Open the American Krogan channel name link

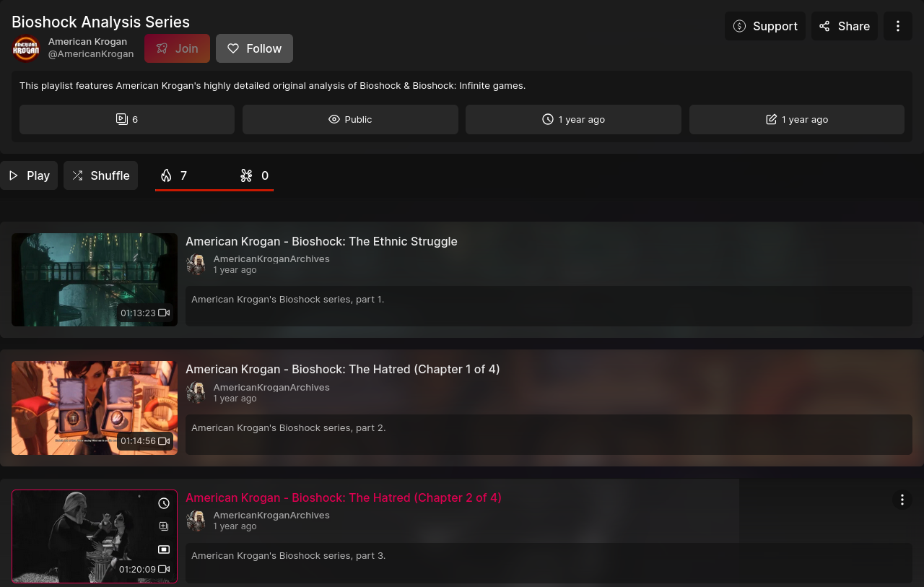pos(87,42)
